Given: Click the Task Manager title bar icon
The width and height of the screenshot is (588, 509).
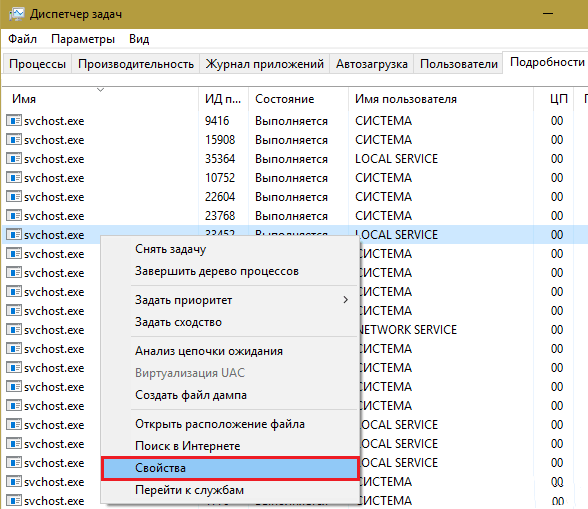Looking at the screenshot, I should point(16,14).
